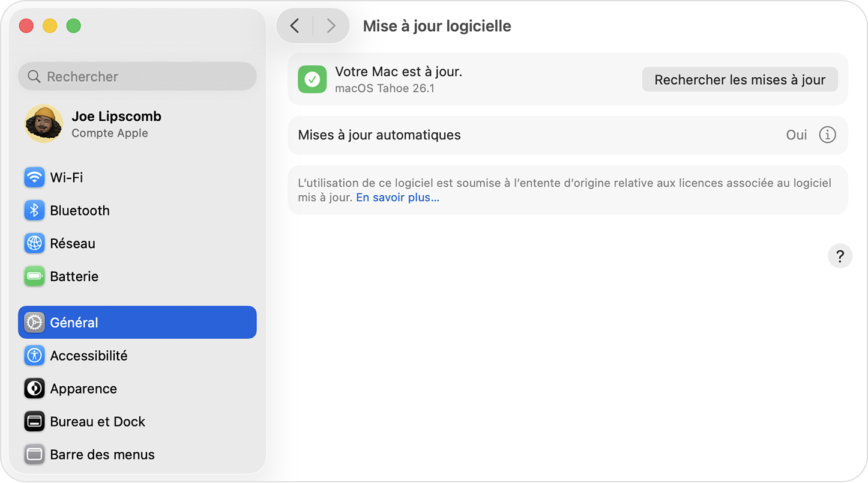This screenshot has height=483, width=868.
Task: Click the Général gear icon
Action: (34, 323)
